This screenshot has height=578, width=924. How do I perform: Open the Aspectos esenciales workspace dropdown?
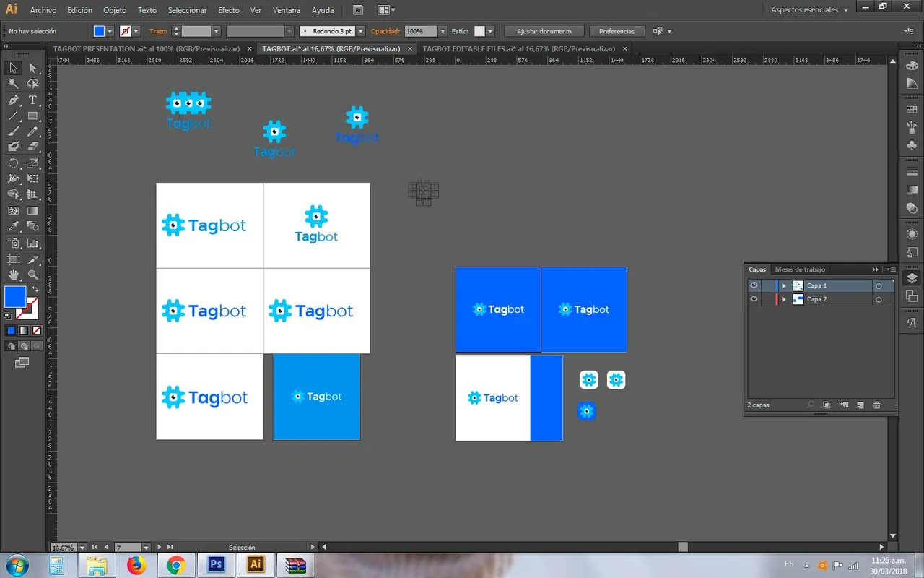click(810, 10)
